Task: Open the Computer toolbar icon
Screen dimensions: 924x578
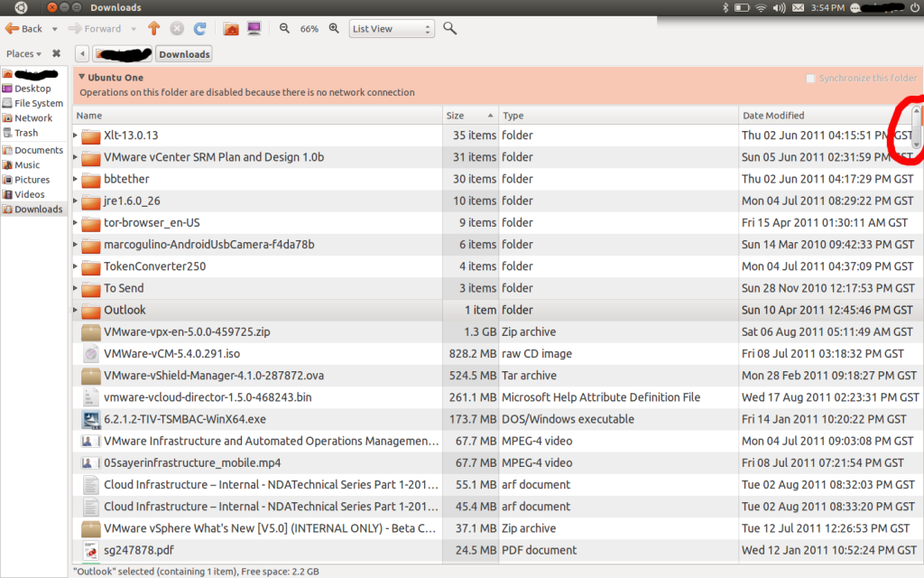Action: 254,28
